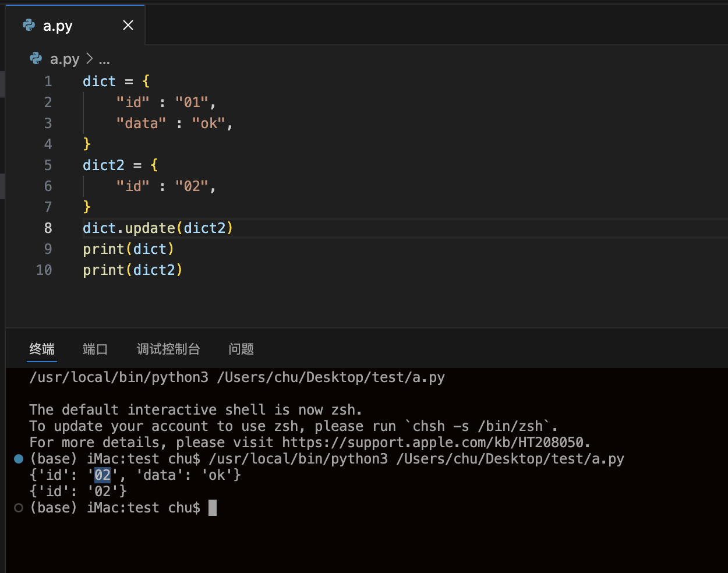Focus the terminal cursor at the last prompt
Screen dimensions: 728x573
[x=213, y=508]
